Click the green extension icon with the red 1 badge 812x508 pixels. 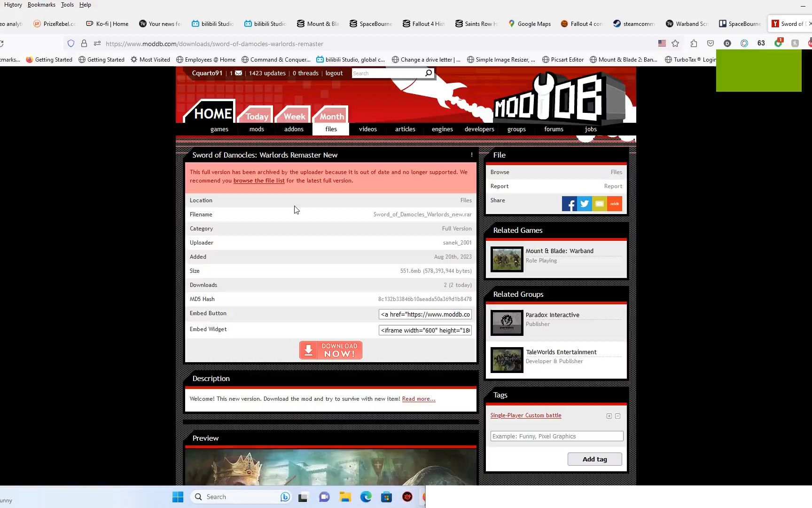point(778,43)
